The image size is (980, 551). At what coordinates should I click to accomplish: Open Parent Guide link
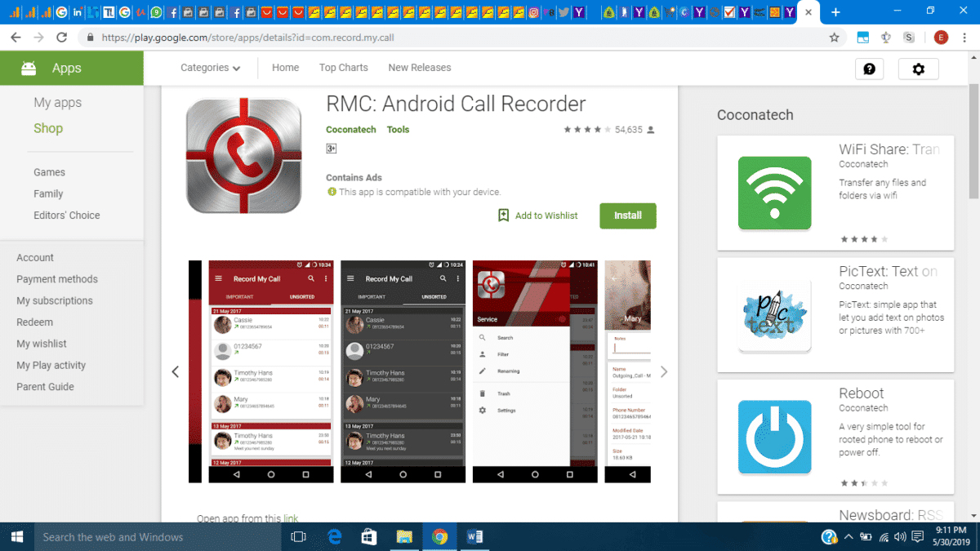coord(45,387)
